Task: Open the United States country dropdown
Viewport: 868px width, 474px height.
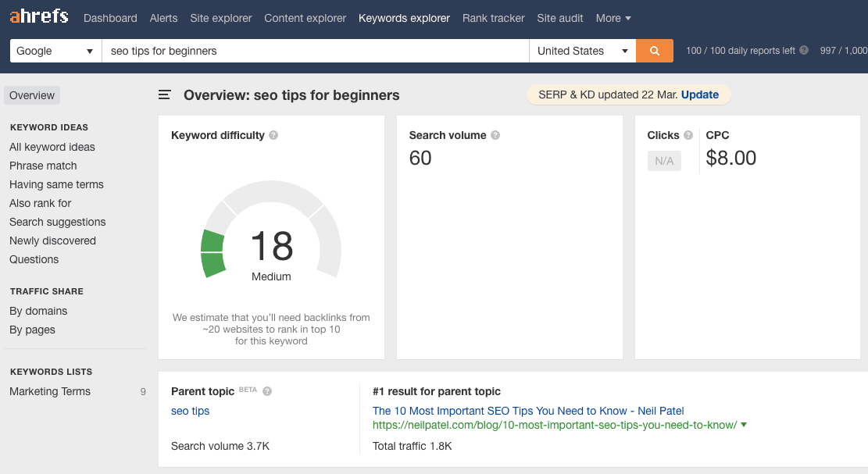Action: click(x=582, y=51)
